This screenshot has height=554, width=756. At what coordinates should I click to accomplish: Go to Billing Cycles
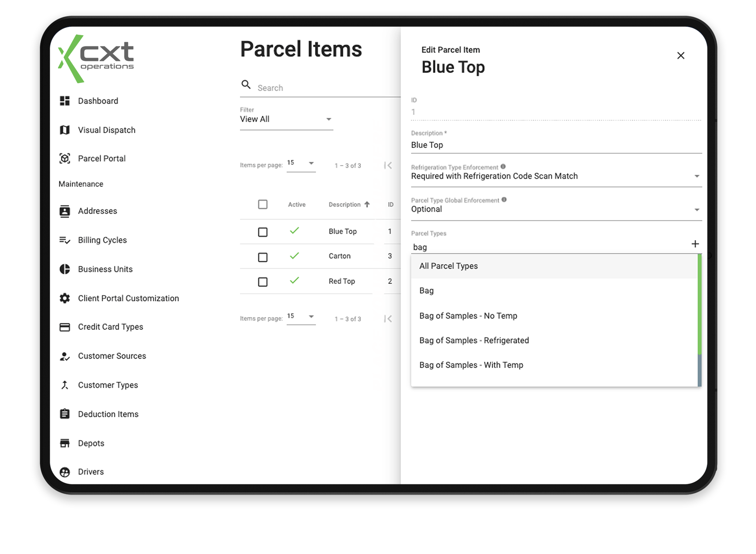coord(102,240)
